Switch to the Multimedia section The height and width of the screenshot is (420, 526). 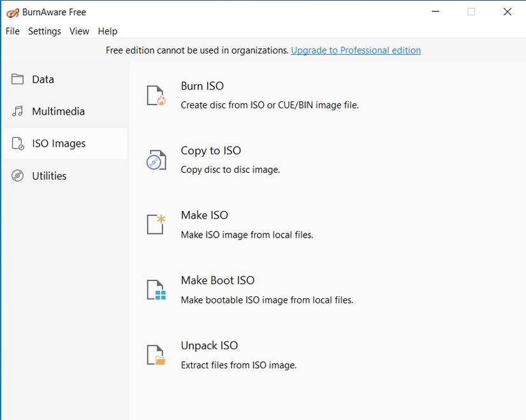[59, 111]
